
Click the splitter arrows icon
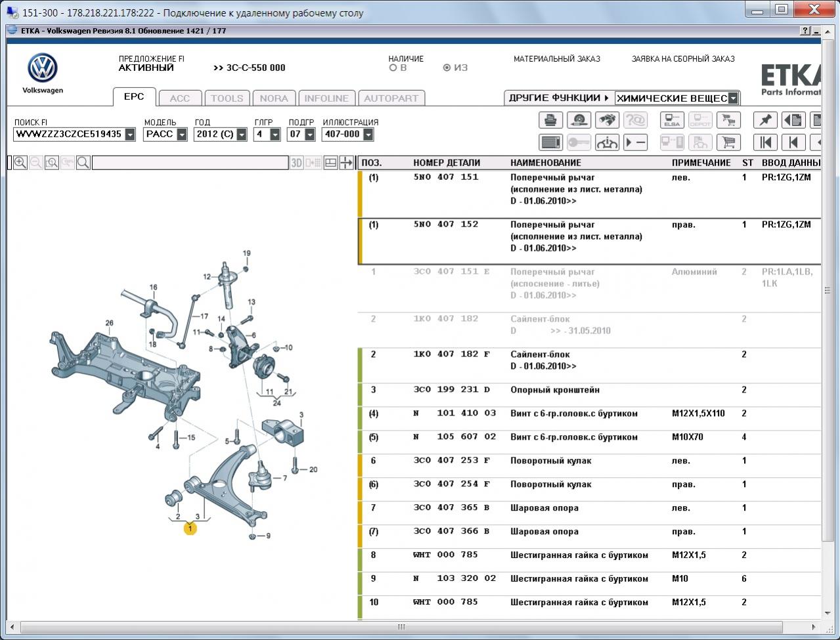346,163
